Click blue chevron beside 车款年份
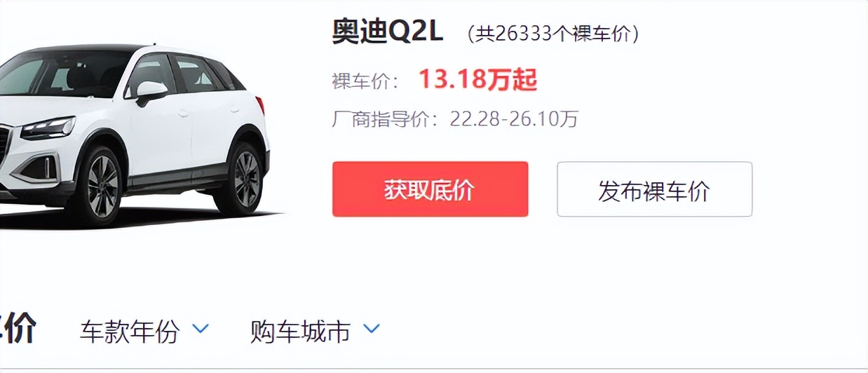The height and width of the screenshot is (373, 868). tap(201, 328)
